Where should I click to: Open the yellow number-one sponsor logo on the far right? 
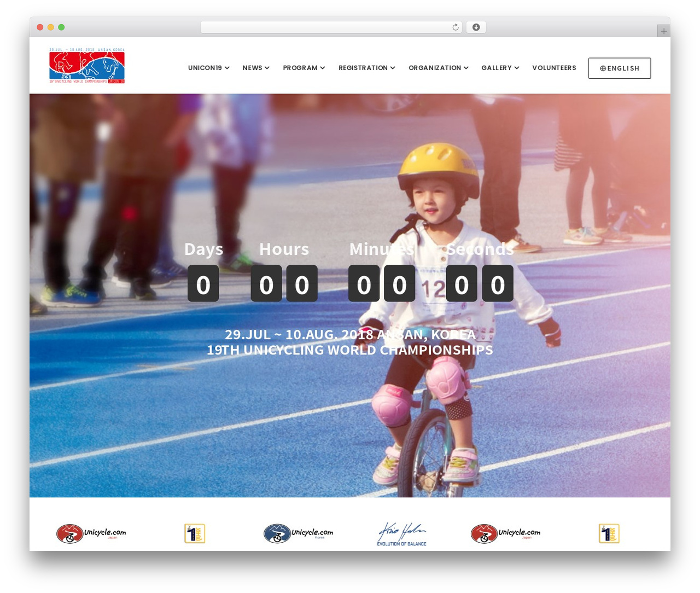coord(609,533)
